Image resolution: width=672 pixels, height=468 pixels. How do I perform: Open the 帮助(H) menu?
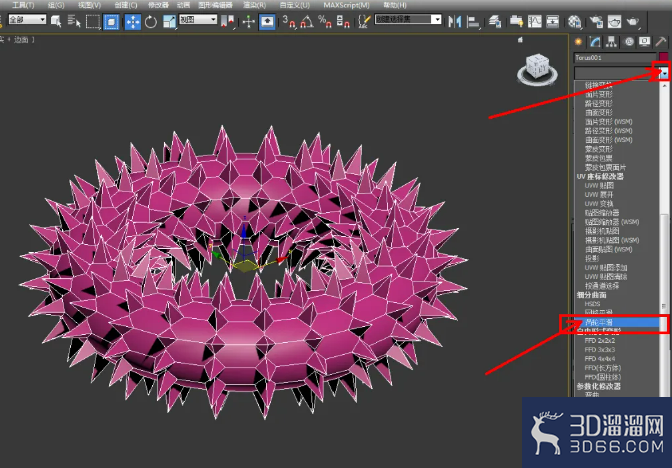pos(395,5)
